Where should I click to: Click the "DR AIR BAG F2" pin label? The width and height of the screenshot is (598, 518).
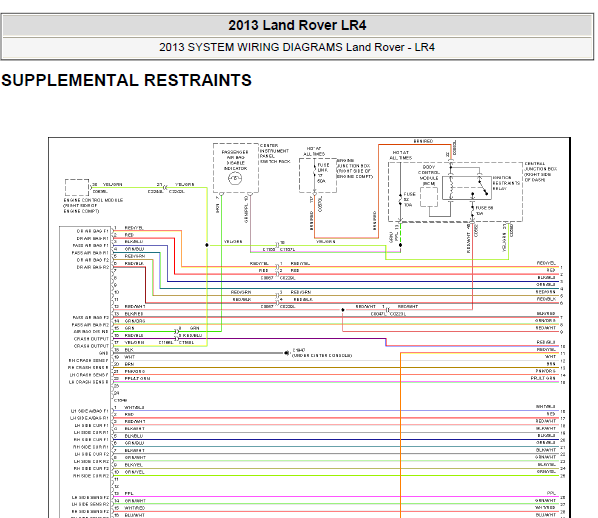pos(92,260)
